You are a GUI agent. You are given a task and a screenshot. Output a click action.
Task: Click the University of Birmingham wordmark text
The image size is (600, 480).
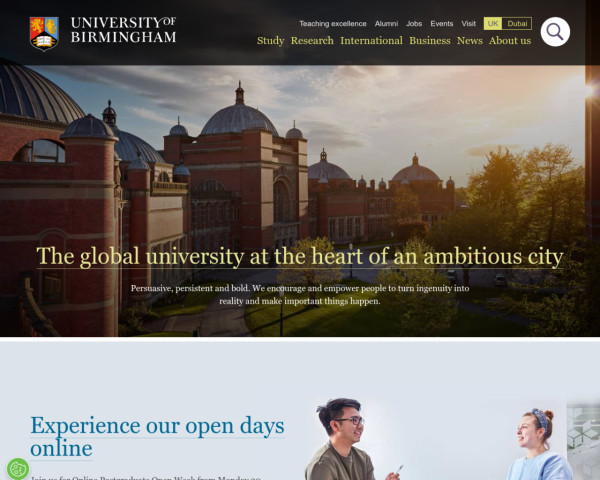click(x=123, y=30)
